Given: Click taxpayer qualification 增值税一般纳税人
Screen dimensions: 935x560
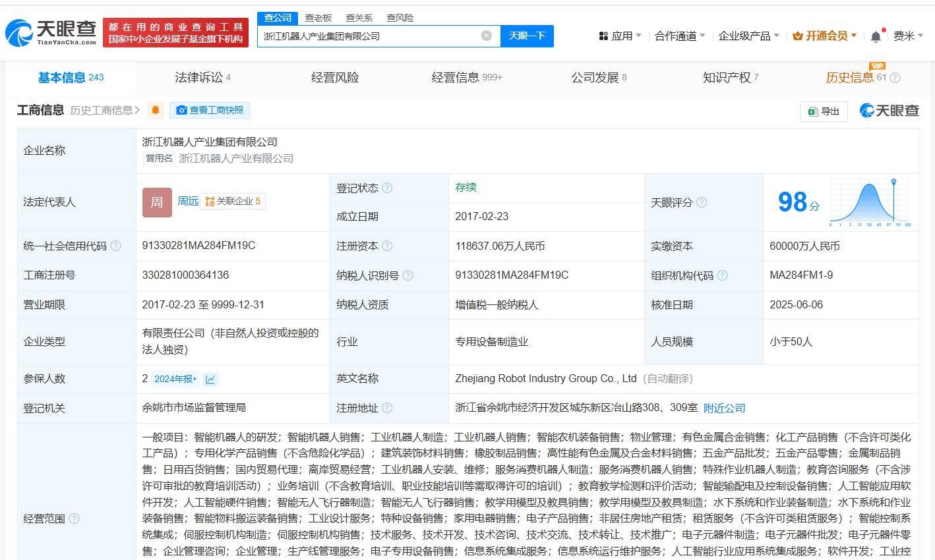Looking at the screenshot, I should pyautogui.click(x=497, y=304).
